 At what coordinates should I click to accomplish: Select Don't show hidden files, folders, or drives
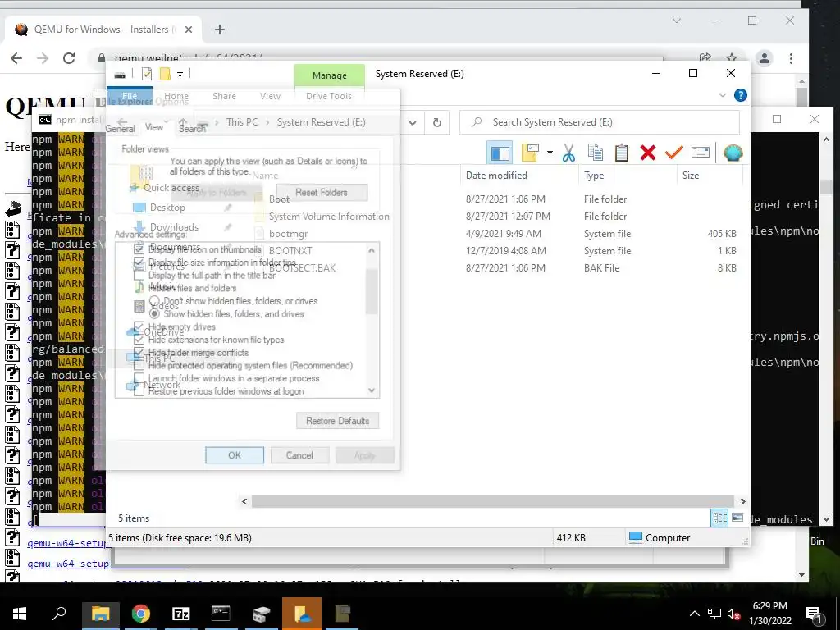(x=154, y=300)
